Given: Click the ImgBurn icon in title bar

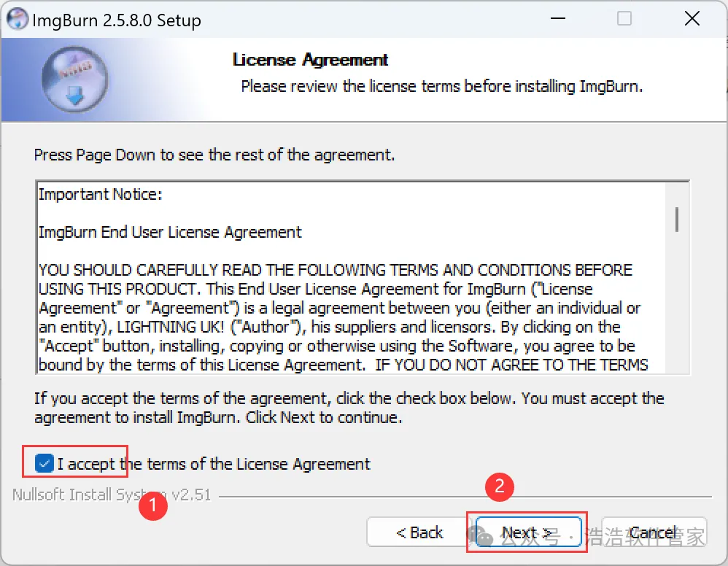Looking at the screenshot, I should (x=17, y=19).
